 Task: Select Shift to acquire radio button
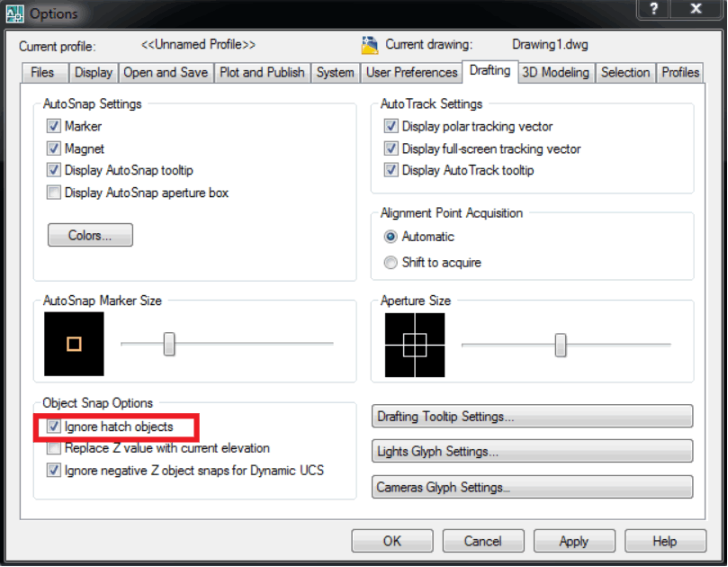391,263
